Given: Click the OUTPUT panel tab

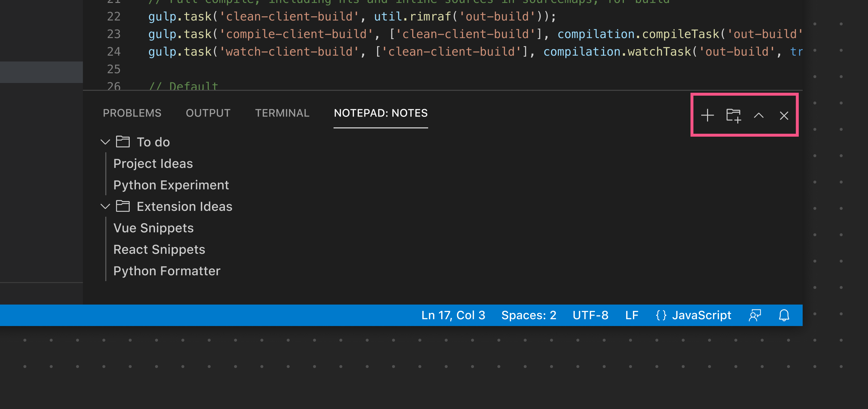Looking at the screenshot, I should (x=208, y=113).
